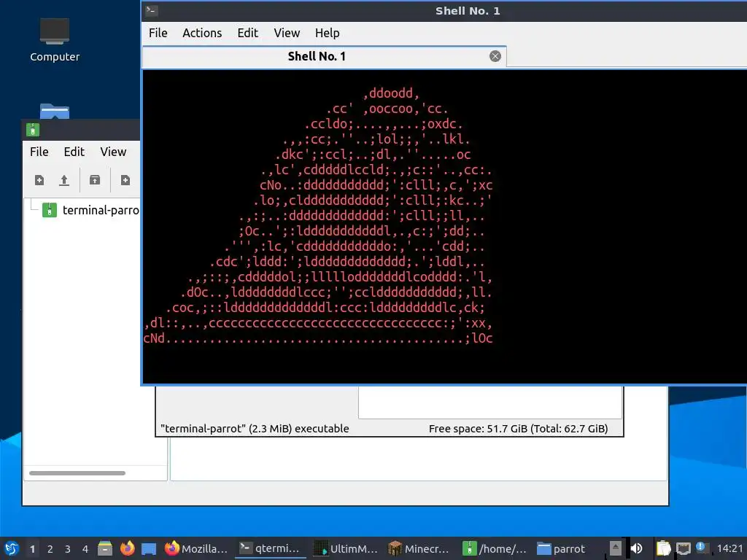Screen dimensions: 747x560
Task: Switch to virtual desktop 2
Action: point(50,548)
